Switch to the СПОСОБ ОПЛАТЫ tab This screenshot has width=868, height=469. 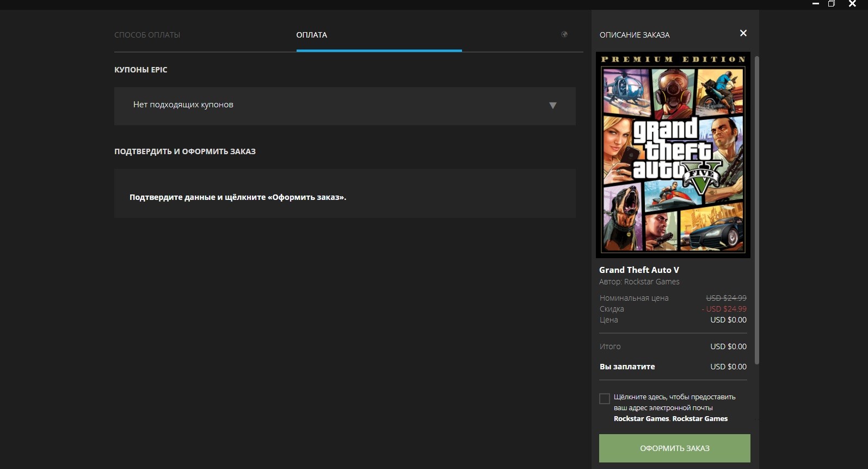pyautogui.click(x=147, y=35)
